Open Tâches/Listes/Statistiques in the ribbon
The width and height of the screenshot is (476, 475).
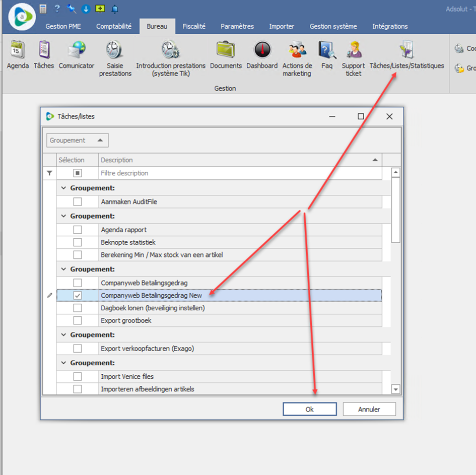[406, 54]
